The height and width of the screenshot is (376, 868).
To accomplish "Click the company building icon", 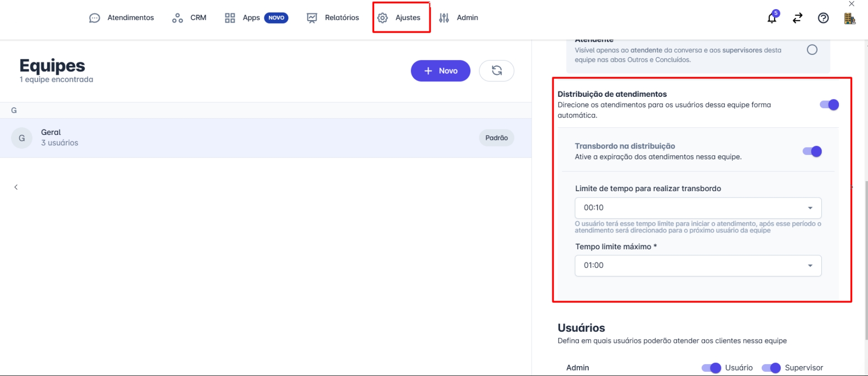I will point(849,18).
